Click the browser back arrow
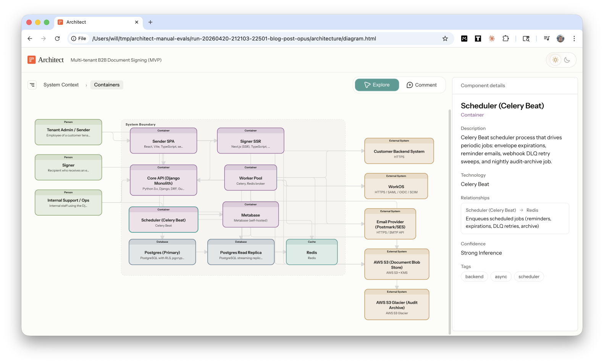Viewport: 604px width, 364px height. [30, 39]
